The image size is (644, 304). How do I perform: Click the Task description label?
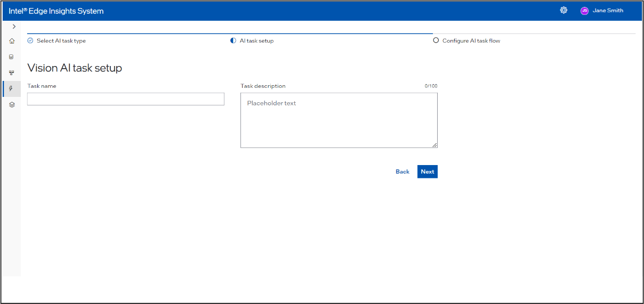click(263, 86)
